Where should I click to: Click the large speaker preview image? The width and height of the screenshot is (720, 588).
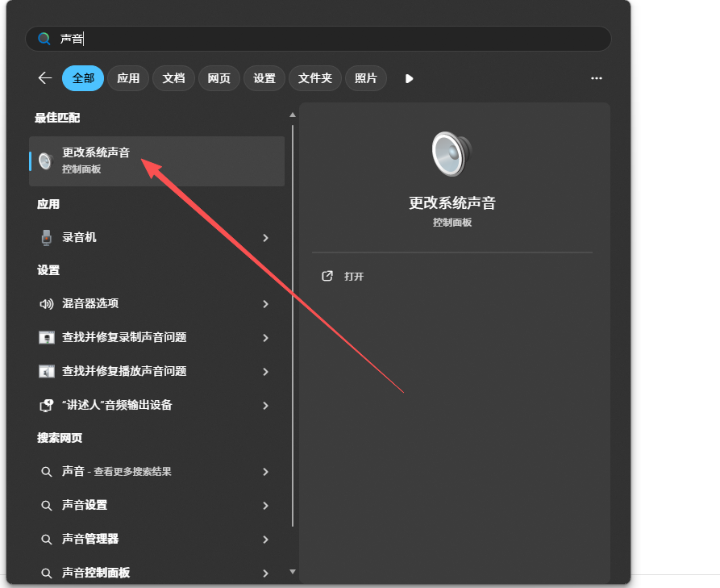[x=452, y=152]
